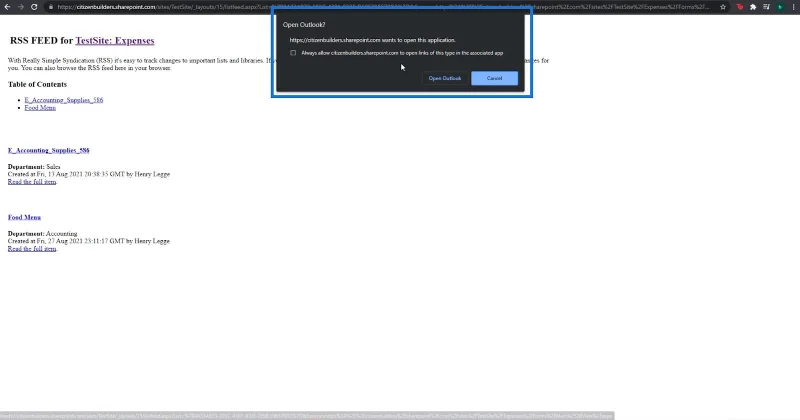Go back using browser back arrow
This screenshot has width=800, height=420.
7,7
